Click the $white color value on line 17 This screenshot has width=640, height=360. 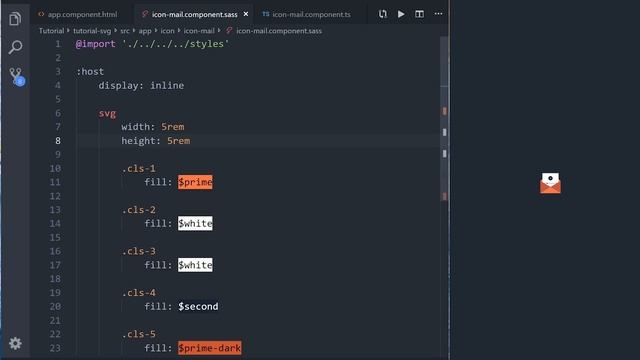(x=195, y=265)
